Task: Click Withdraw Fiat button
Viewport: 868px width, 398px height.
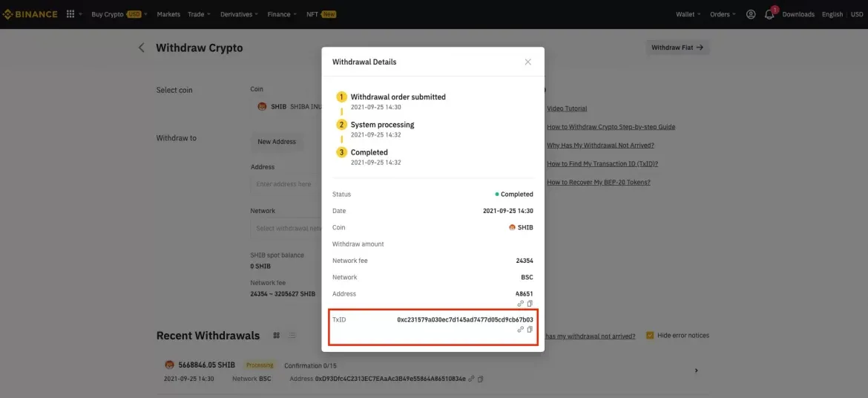Action: click(677, 48)
